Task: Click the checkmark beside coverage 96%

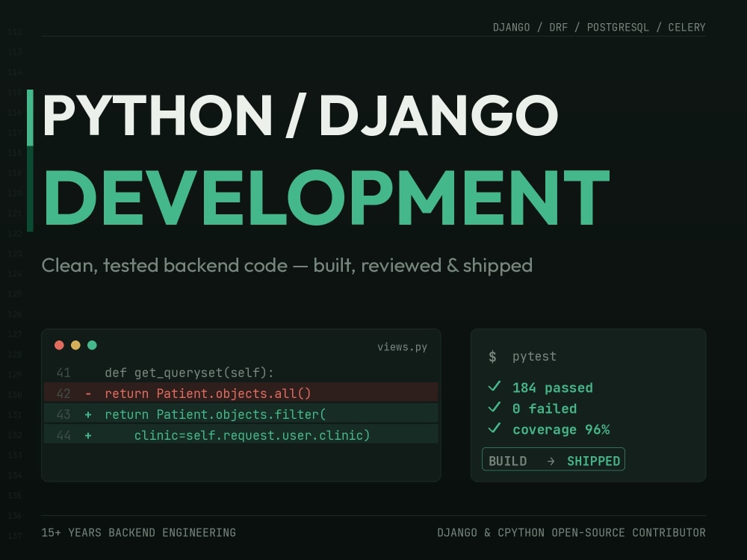Action: click(495, 428)
